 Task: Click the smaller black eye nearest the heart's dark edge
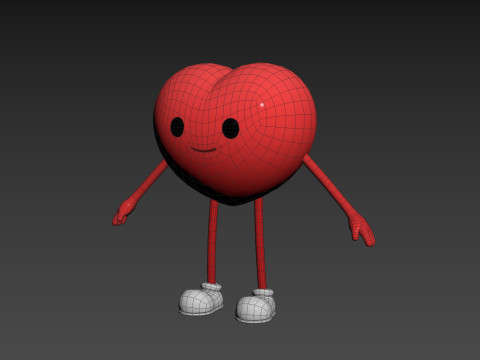(x=177, y=127)
